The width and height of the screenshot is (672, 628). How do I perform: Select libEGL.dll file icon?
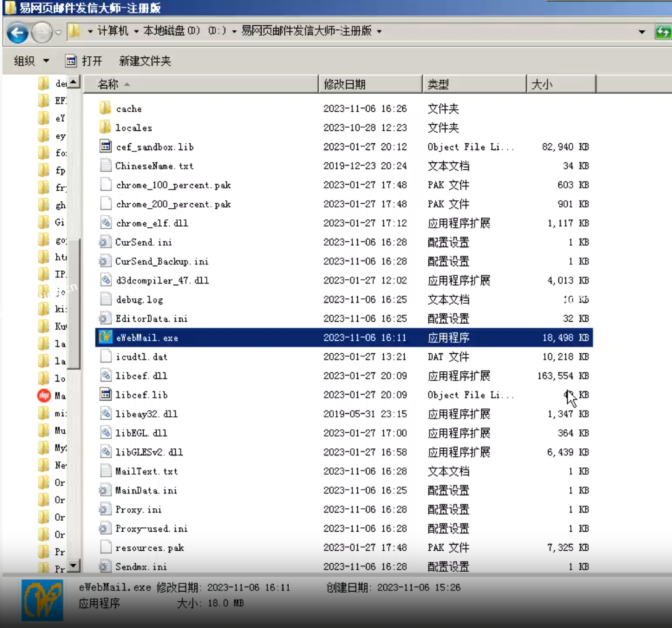[x=106, y=432]
